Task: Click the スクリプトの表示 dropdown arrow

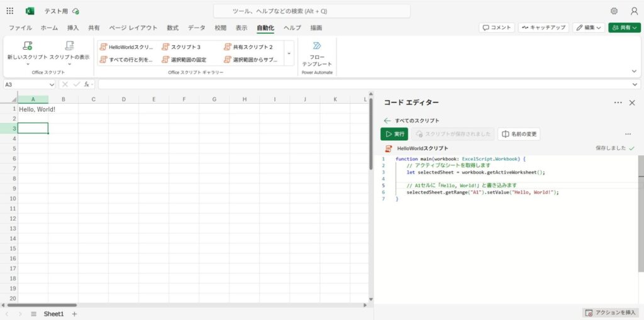Action: tap(69, 64)
